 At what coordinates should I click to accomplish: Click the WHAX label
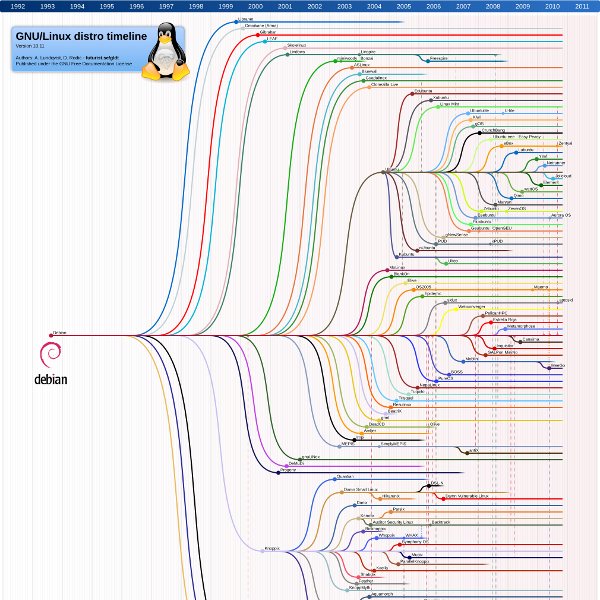tap(412, 535)
